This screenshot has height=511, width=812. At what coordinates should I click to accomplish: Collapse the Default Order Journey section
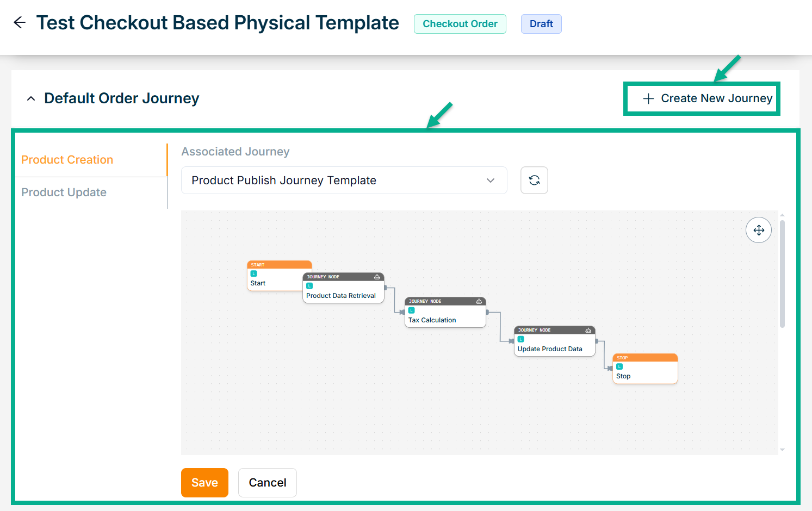point(31,98)
